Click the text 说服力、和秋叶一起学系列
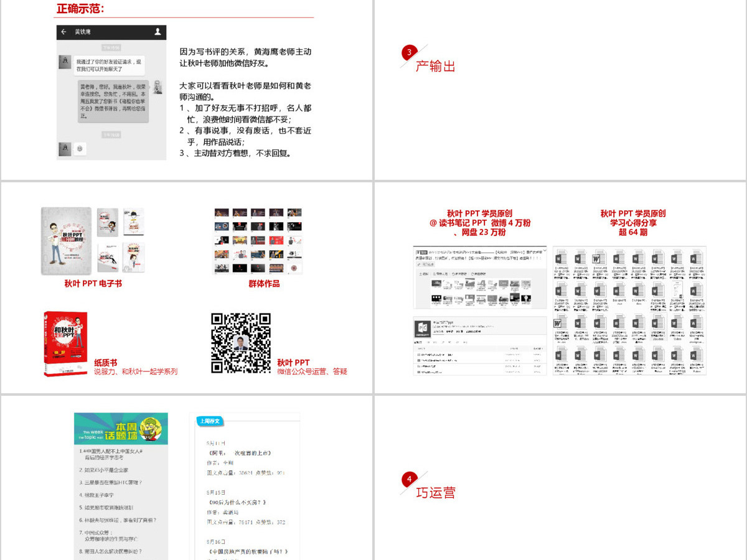747x560 pixels. click(136, 371)
